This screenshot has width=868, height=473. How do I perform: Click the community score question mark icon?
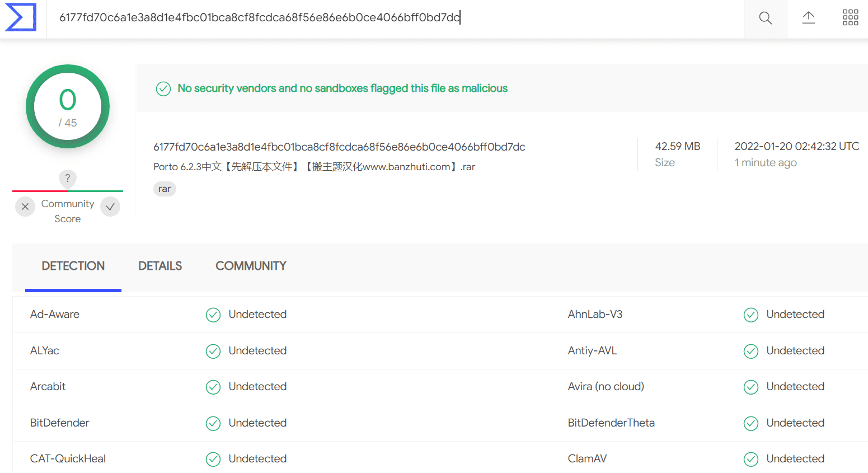coord(68,179)
